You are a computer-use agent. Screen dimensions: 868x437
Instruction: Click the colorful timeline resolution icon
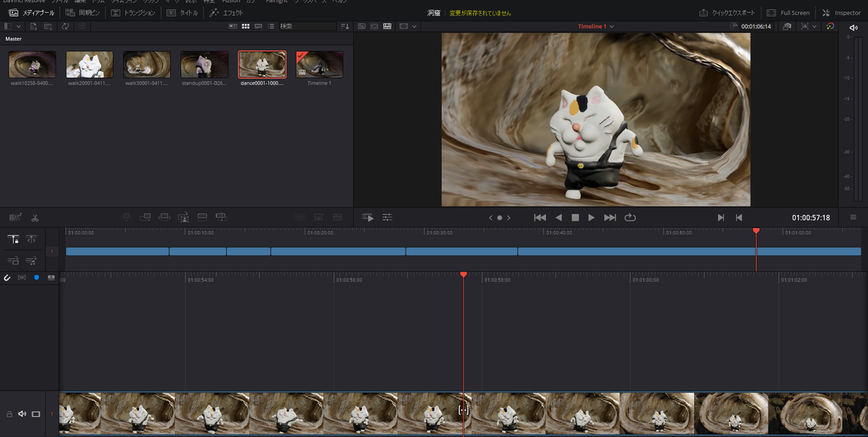(x=830, y=26)
